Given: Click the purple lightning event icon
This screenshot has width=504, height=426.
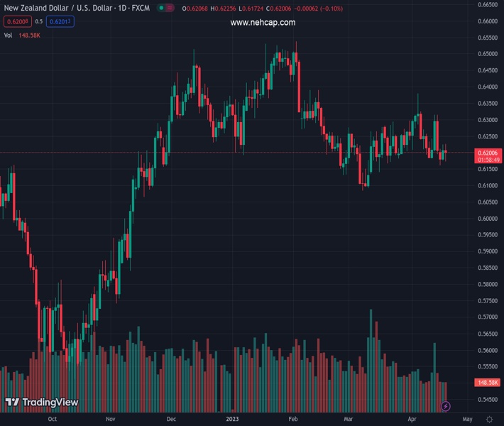Looking at the screenshot, I should (x=445, y=406).
